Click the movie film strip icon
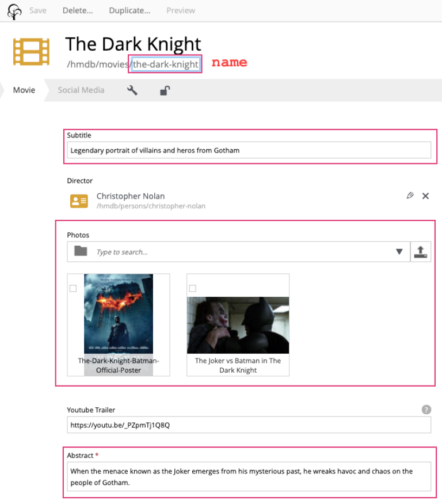This screenshot has width=442, height=504. click(x=31, y=52)
